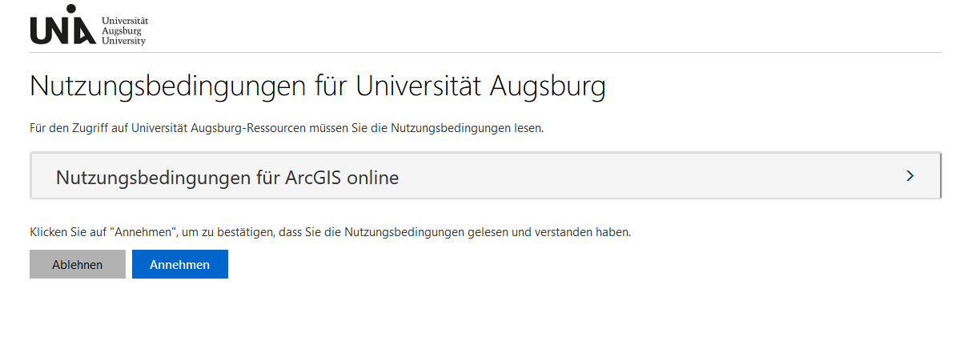This screenshot has width=980, height=349.
Task: Click the triangular A shape in the UNIA logo
Action: 86,33
